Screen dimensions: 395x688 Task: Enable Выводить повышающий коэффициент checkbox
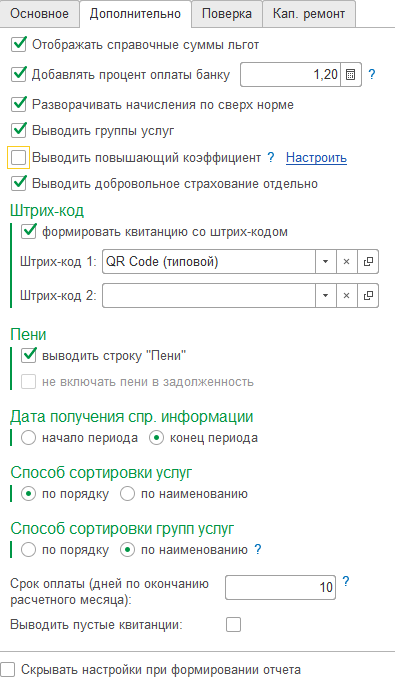tap(18, 157)
